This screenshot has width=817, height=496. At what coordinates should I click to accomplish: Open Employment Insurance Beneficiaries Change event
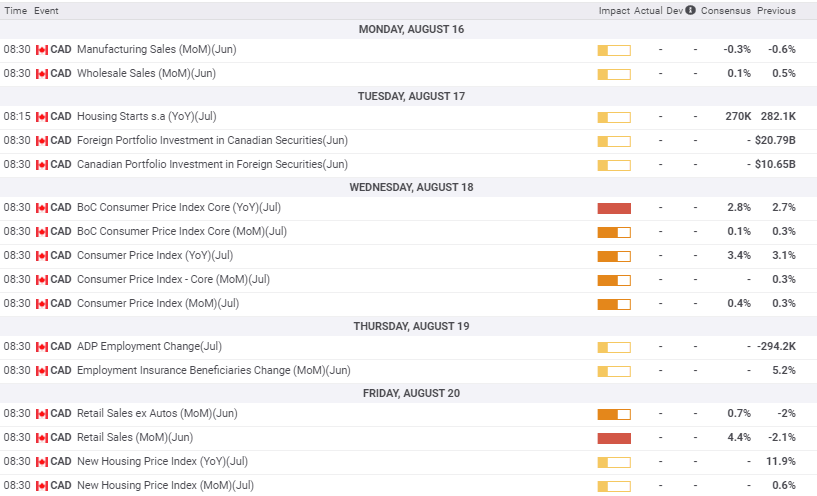213,371
